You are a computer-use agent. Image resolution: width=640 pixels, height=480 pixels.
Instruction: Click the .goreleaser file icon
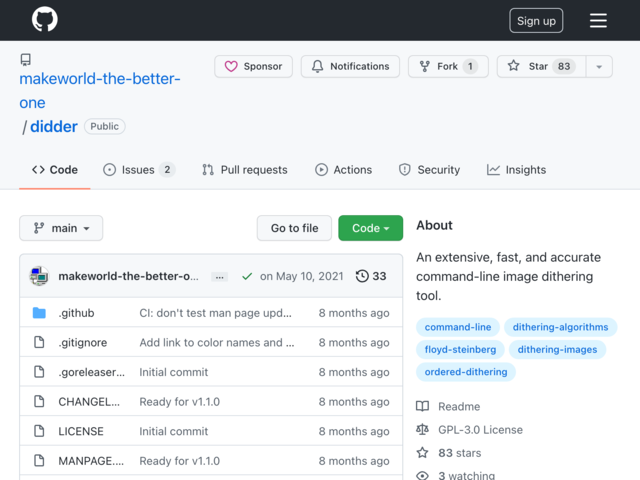(x=39, y=372)
